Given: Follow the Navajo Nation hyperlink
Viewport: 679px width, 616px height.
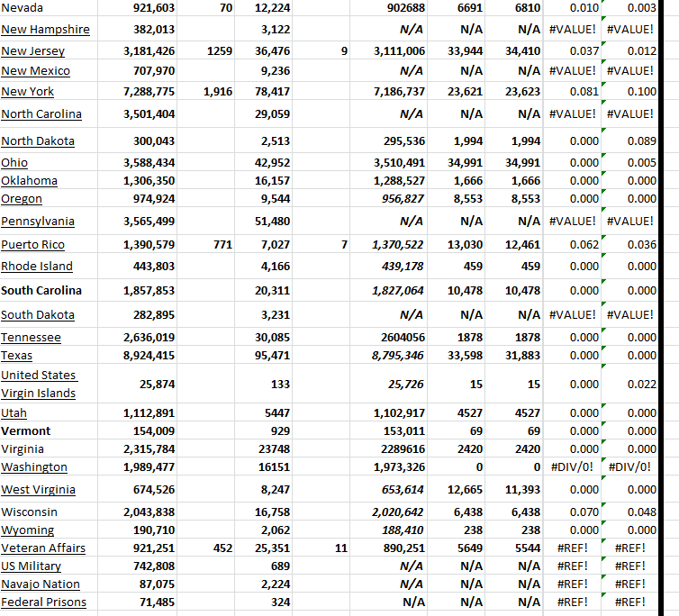Looking at the screenshot, I should (41, 584).
